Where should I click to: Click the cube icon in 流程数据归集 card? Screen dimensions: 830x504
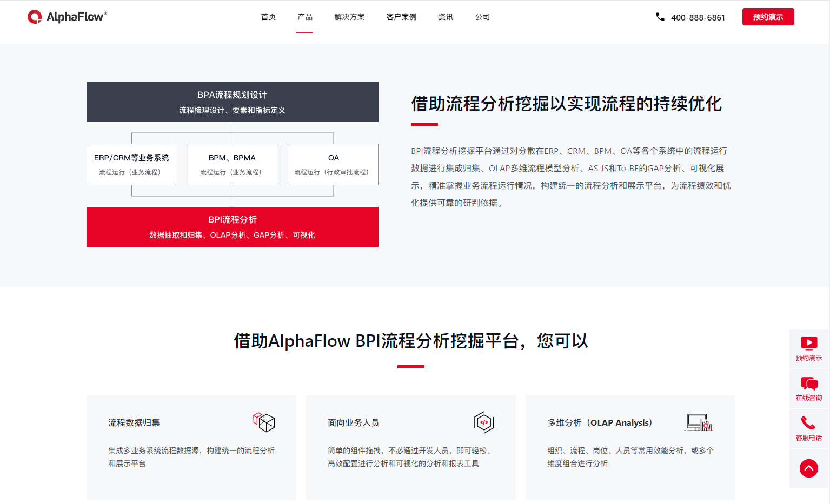pyautogui.click(x=264, y=422)
